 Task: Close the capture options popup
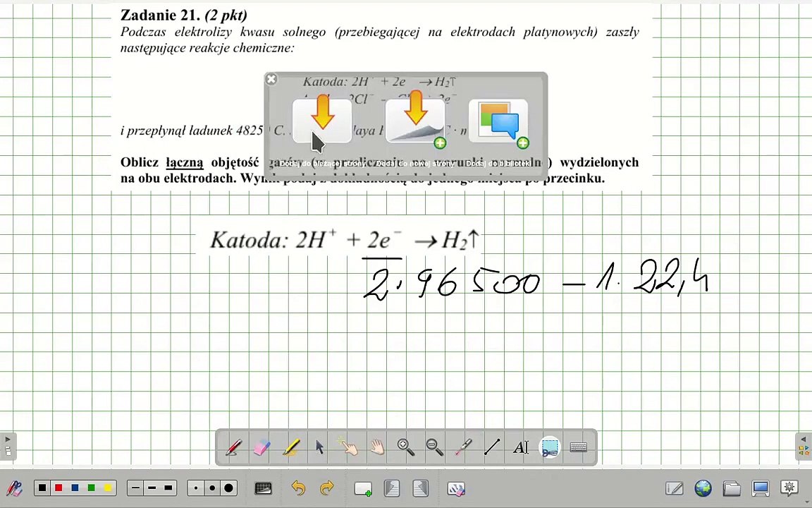tap(271, 79)
